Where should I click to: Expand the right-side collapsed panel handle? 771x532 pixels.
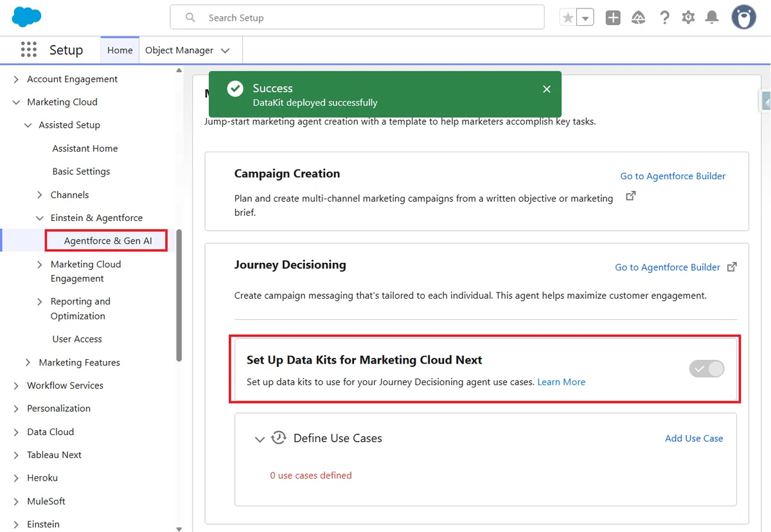(x=765, y=102)
